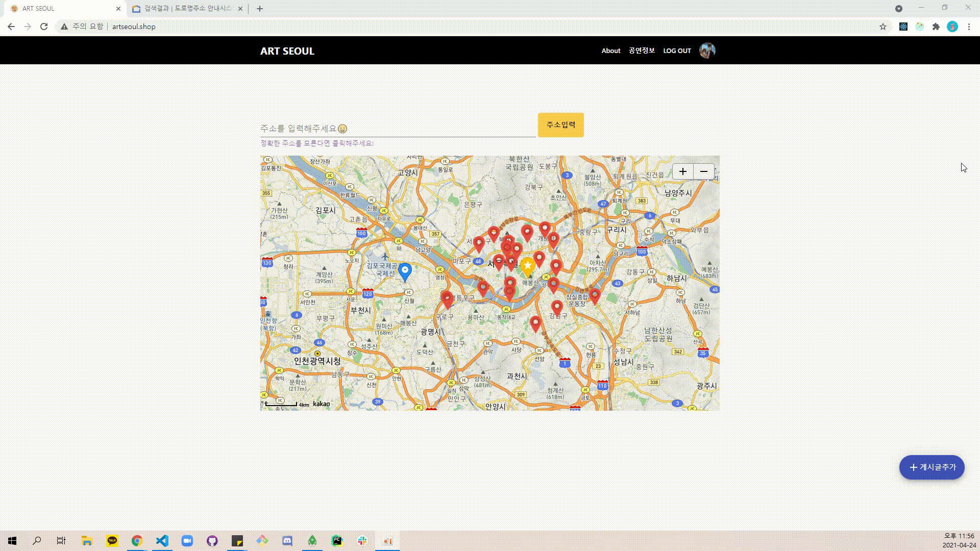Click the kakao logo on the map

click(x=322, y=404)
